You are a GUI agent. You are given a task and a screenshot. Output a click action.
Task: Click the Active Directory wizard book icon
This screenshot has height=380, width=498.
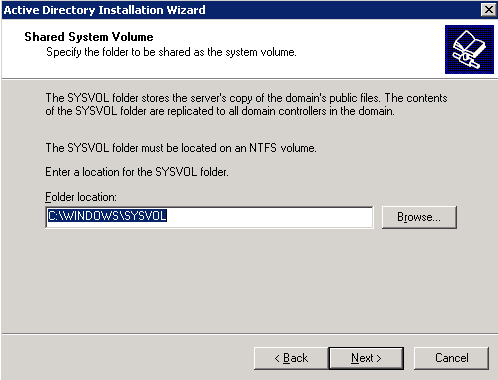click(469, 49)
